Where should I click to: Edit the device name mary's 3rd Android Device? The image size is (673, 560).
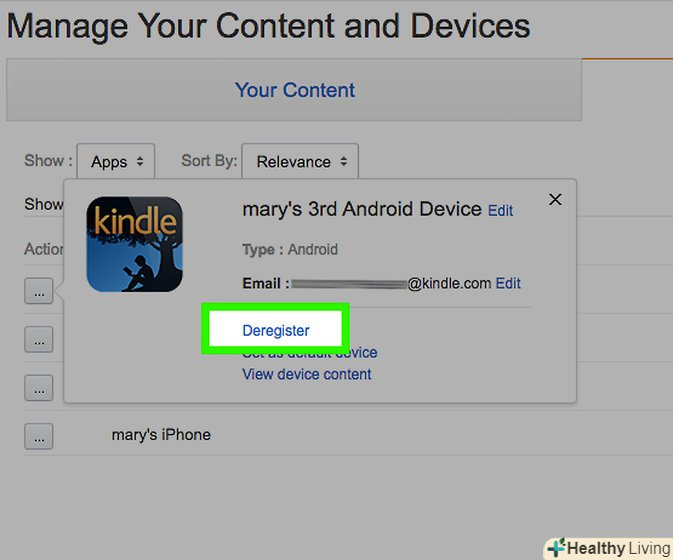click(x=500, y=211)
